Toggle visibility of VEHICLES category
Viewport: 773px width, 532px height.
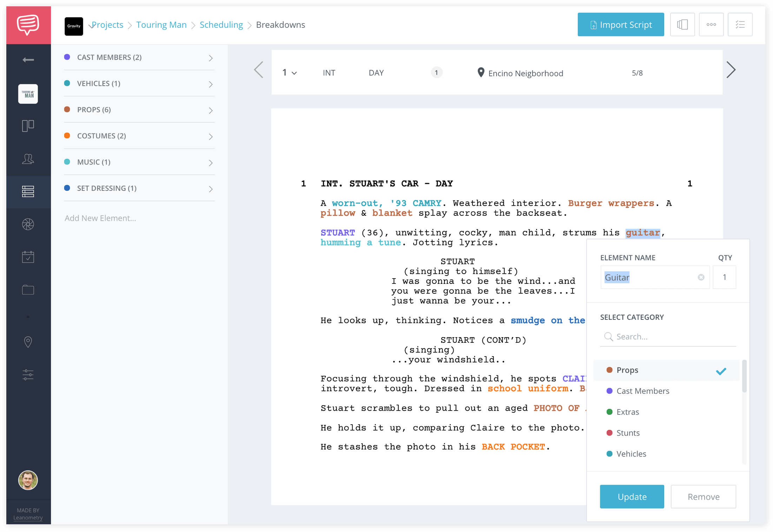(210, 84)
